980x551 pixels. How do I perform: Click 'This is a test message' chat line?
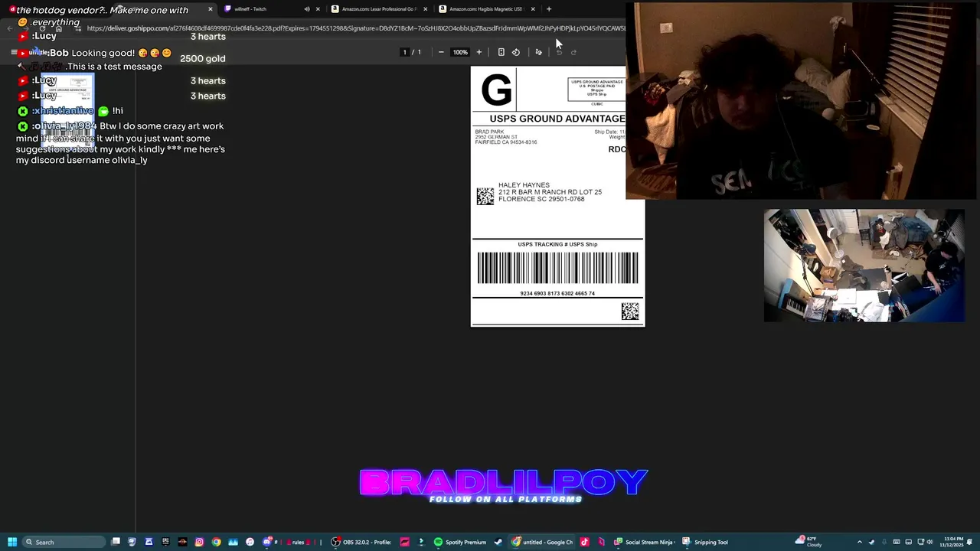[114, 67]
